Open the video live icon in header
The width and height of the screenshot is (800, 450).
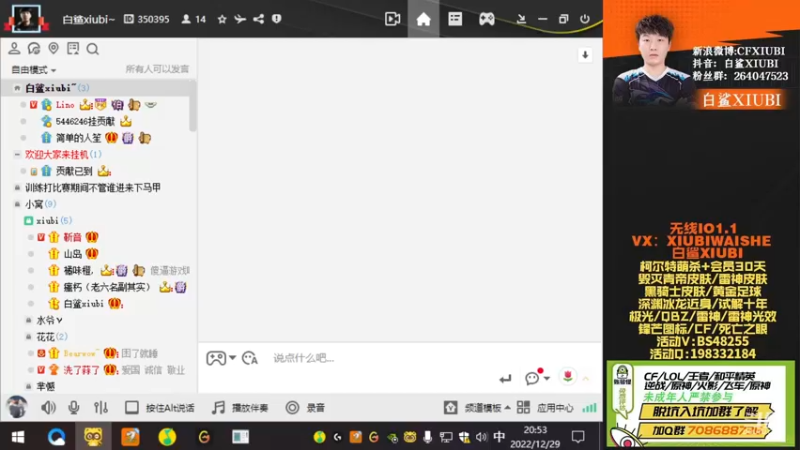click(392, 19)
